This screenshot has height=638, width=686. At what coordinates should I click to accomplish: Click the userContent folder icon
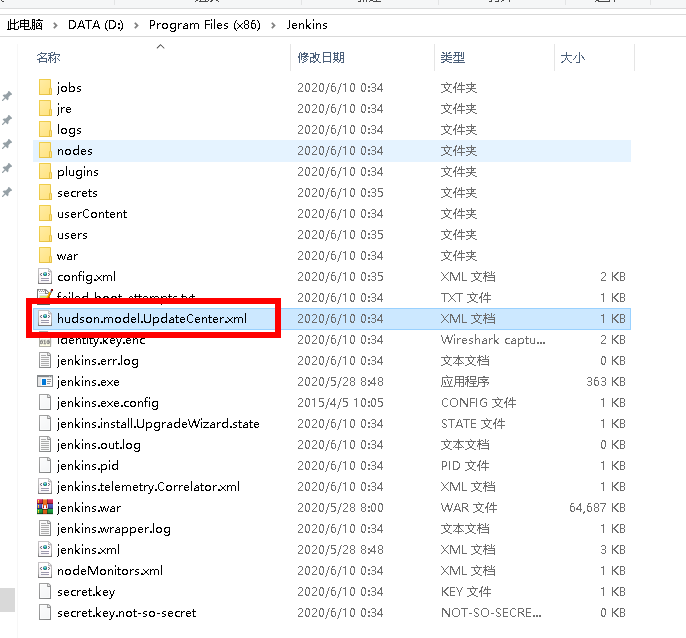coord(45,213)
